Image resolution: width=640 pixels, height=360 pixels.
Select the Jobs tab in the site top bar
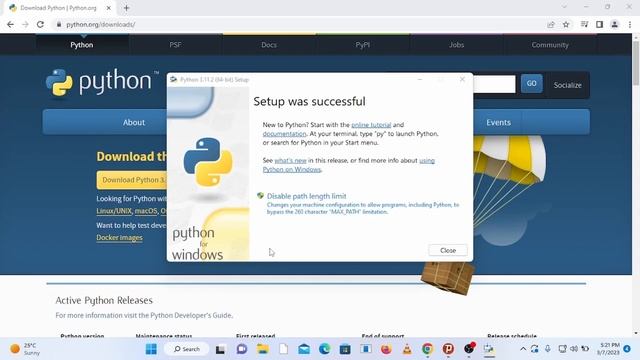(456, 45)
